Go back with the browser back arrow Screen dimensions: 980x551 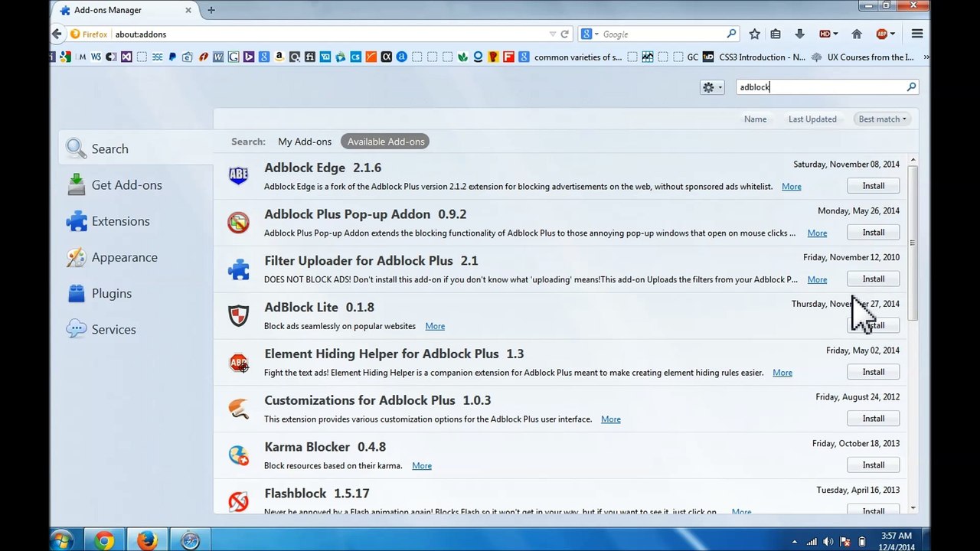[57, 34]
